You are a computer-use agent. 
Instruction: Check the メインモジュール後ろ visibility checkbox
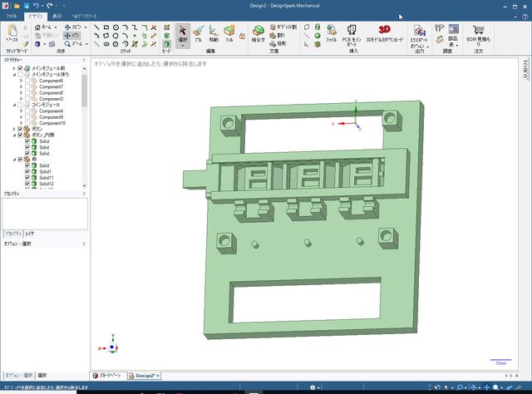point(20,74)
